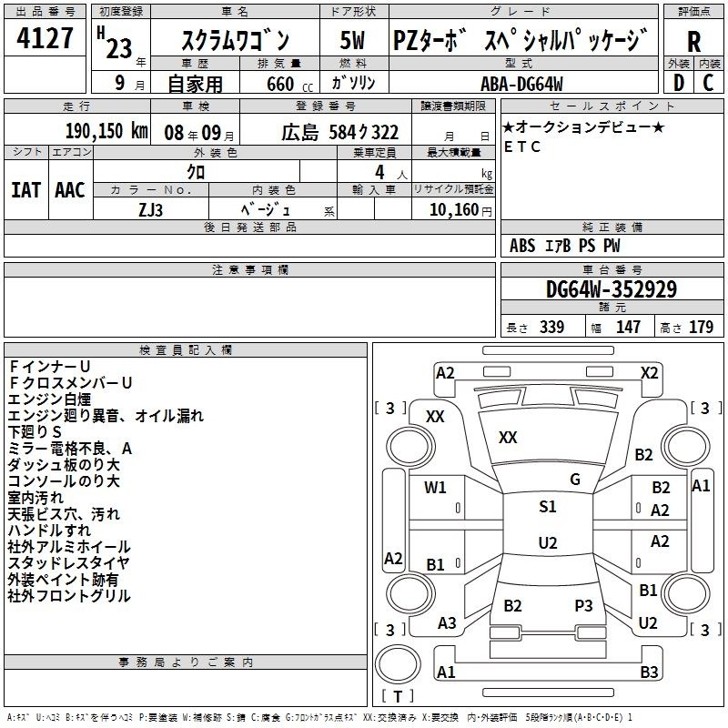Viewport: 728px width, 728px height.
Task: Select the ETC sales point entry
Action: coord(522,147)
